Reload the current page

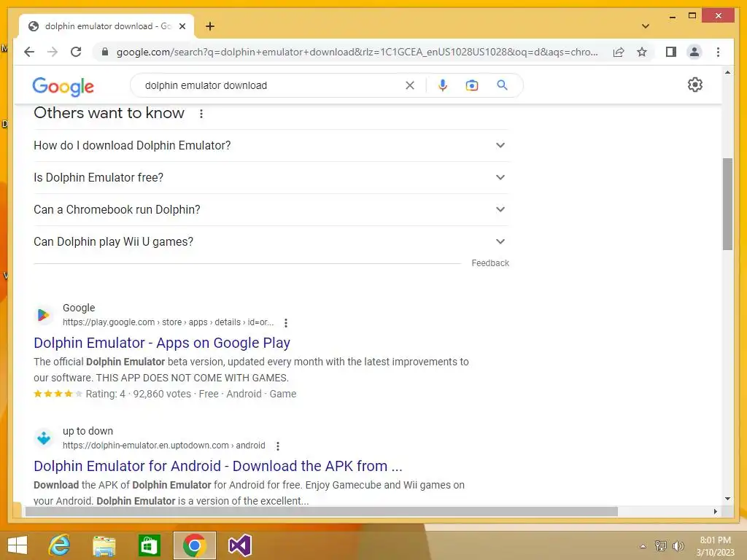click(x=76, y=52)
